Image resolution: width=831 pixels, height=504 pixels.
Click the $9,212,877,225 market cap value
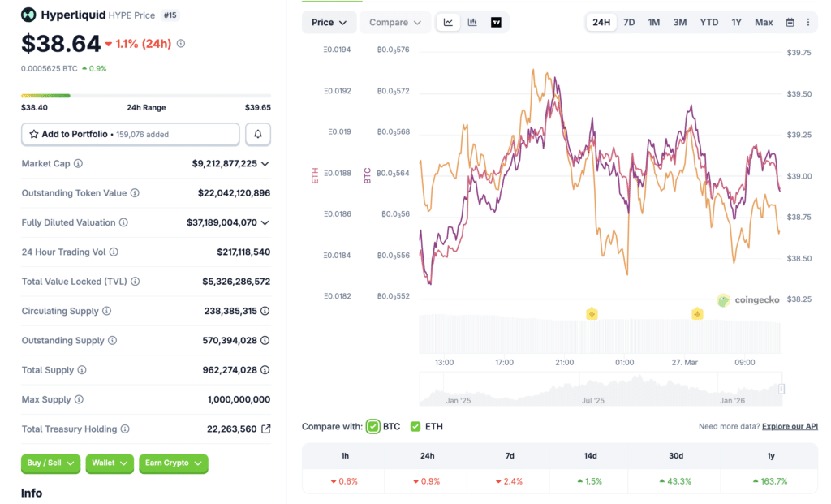[224, 164]
